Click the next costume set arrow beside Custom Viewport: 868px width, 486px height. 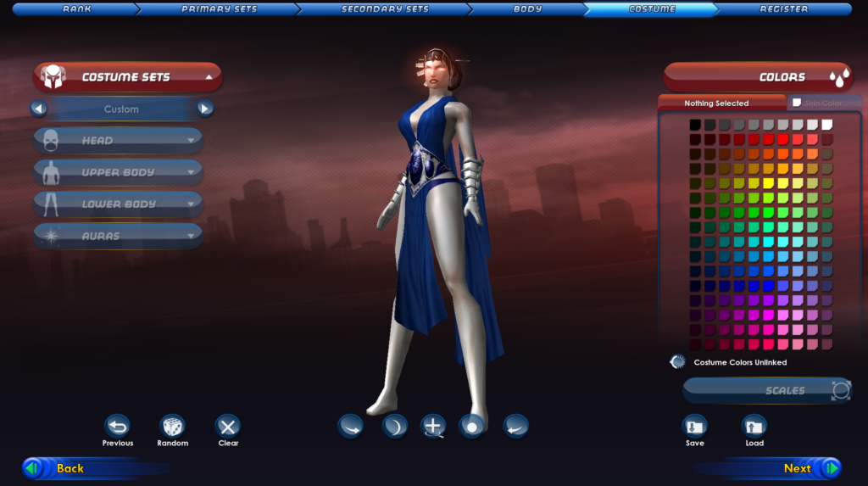coord(204,109)
